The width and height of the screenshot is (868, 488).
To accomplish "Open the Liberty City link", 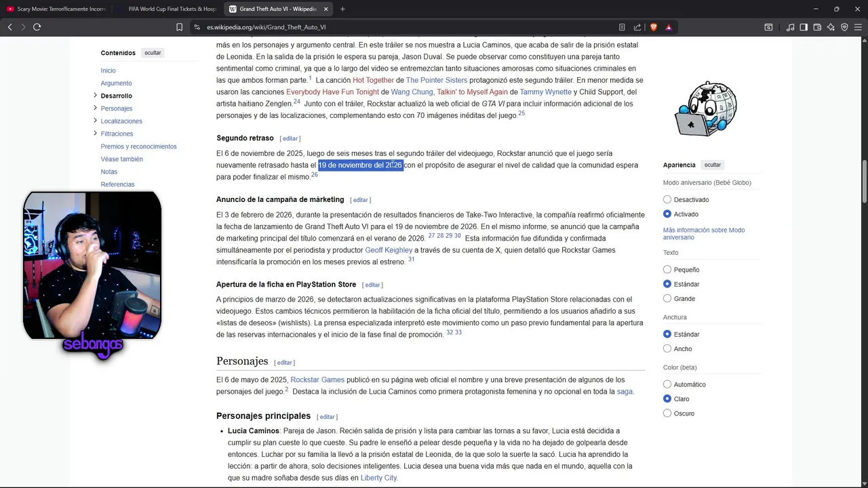I will 378,478.
